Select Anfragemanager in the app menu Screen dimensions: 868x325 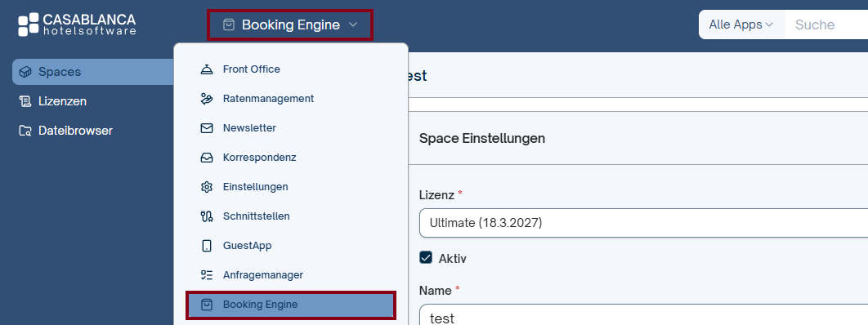click(x=291, y=274)
